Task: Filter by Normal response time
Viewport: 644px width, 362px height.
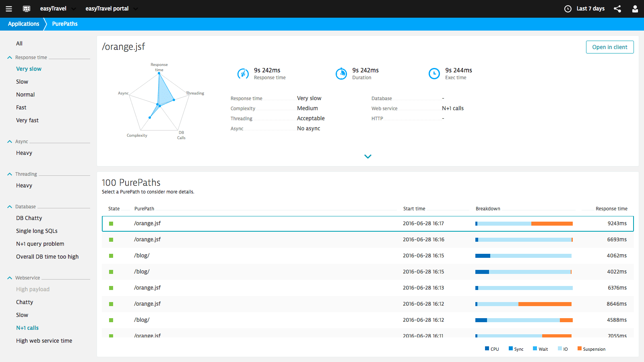Action: click(x=25, y=95)
